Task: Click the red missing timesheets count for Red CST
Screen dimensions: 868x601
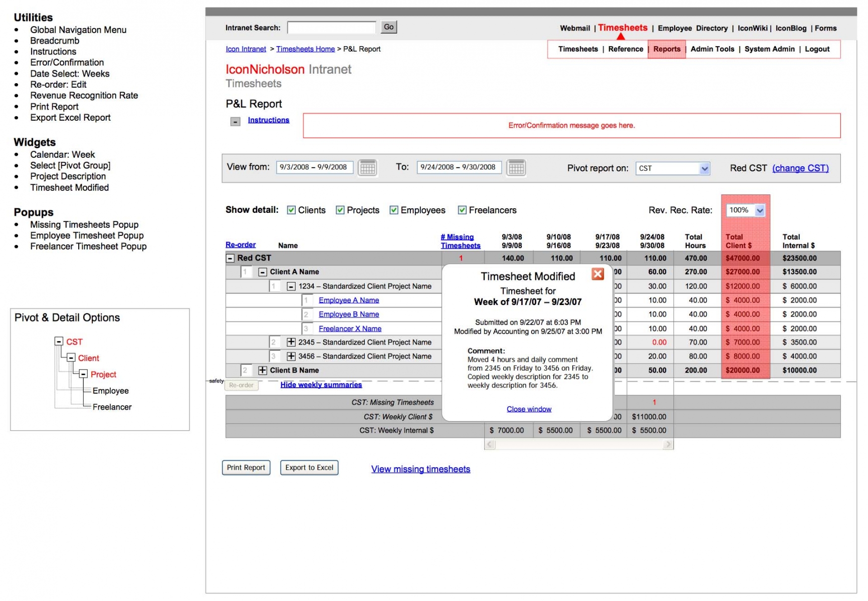Action: tap(461, 258)
